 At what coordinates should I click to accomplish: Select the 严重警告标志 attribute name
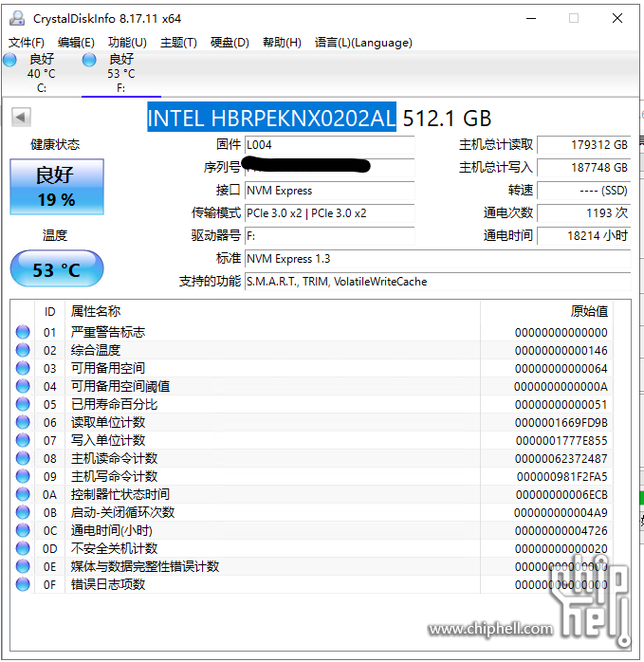tap(108, 332)
